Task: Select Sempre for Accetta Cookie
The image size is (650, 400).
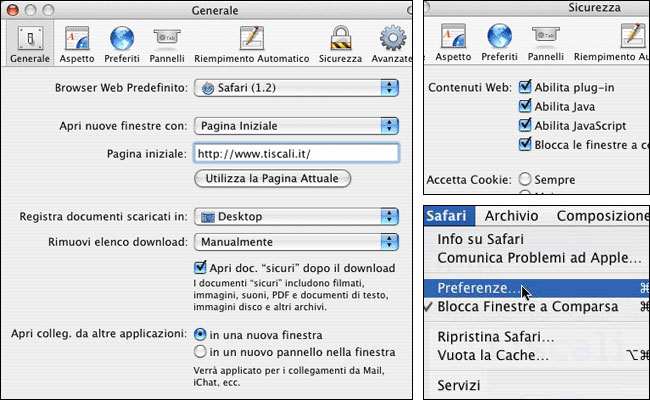Action: coord(525,179)
